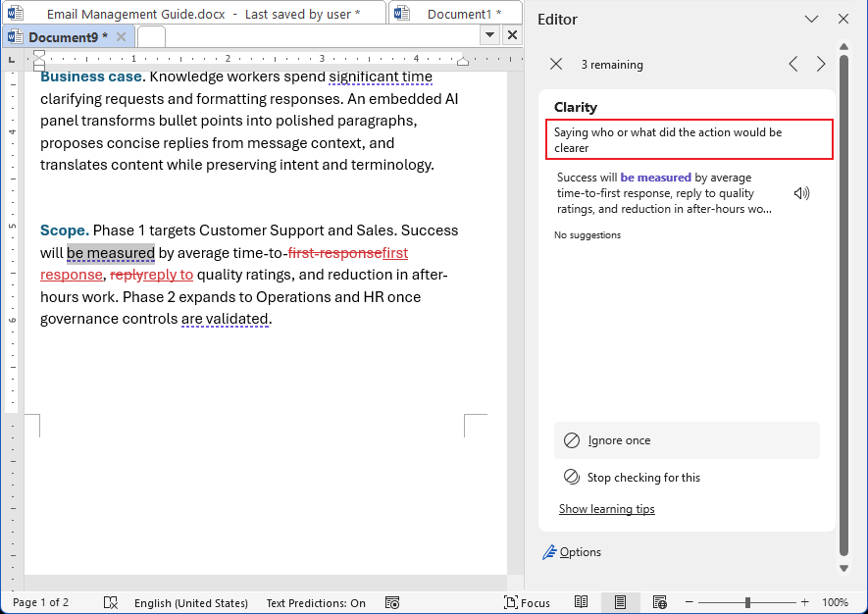Expand the Editor pane options chevron
This screenshot has width=868, height=614.
[811, 19]
